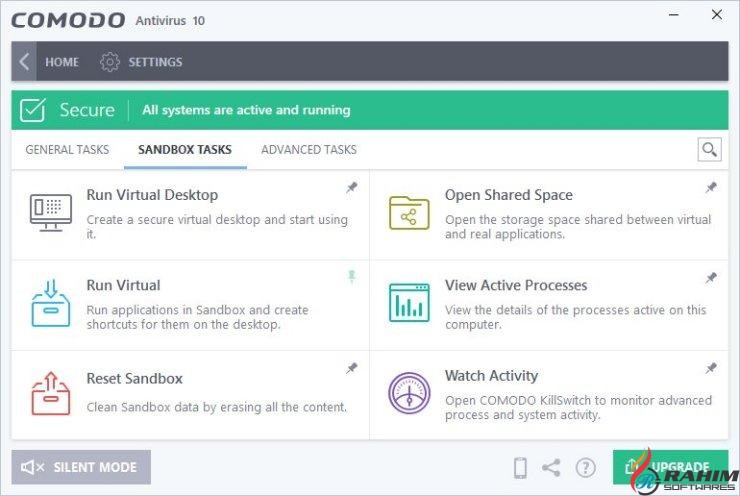
Task: Click the Secure checkmark status icon
Action: click(33, 110)
